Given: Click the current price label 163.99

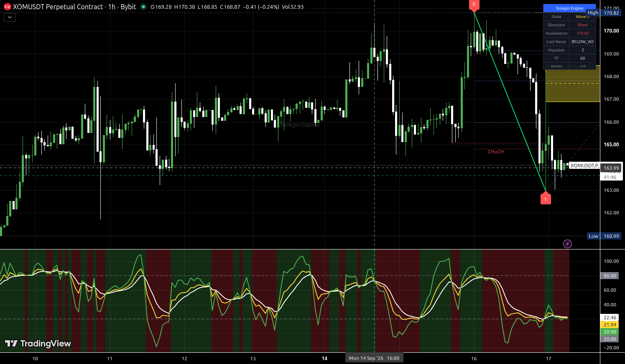Looking at the screenshot, I should coord(611,168).
